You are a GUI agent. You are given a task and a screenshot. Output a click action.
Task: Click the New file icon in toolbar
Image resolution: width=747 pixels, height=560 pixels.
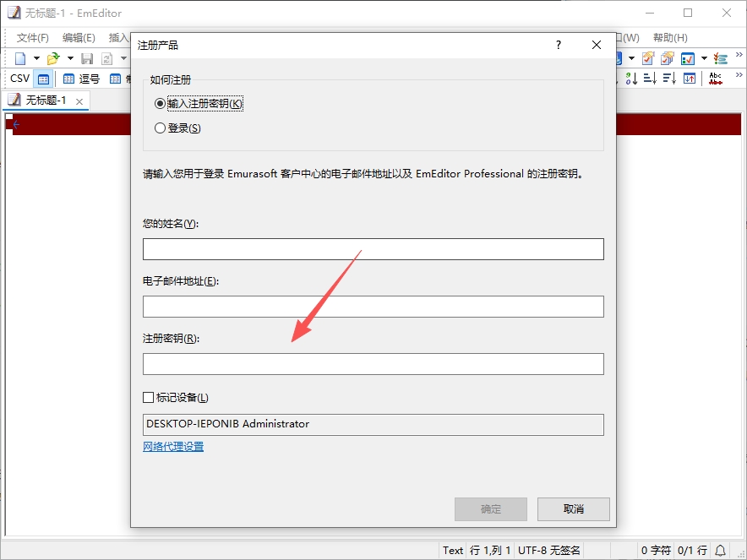pos(20,58)
